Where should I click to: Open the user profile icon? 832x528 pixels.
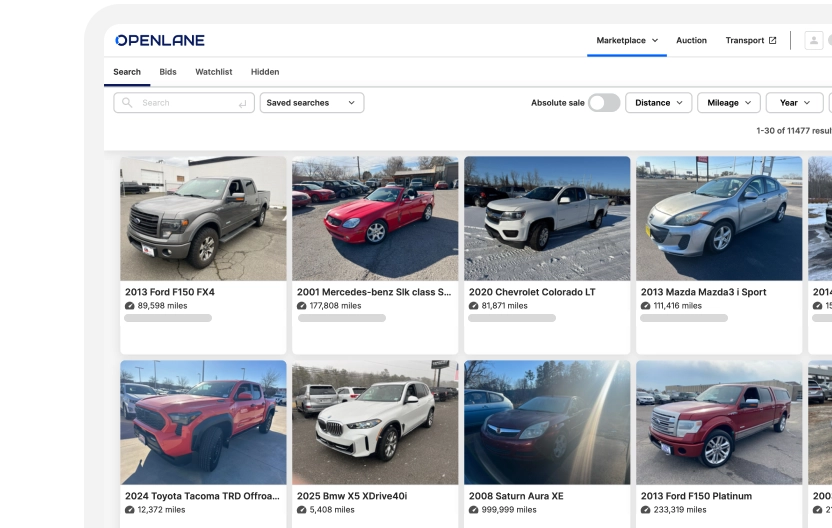coord(813,40)
